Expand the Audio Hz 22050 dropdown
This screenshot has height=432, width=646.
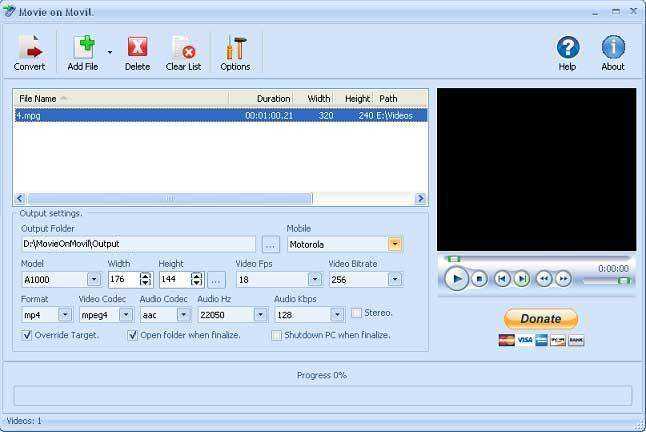pos(260,315)
